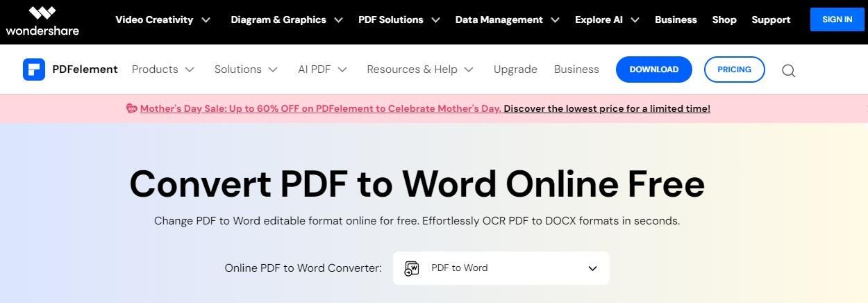Viewport: 868px width, 303px height.
Task: Expand the Explore AI menu
Action: point(607,19)
